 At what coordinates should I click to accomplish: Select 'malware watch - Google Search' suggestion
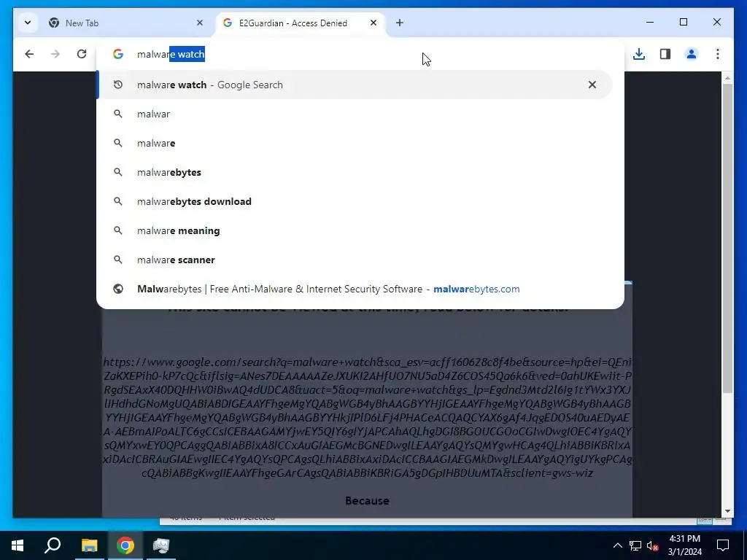355,85
